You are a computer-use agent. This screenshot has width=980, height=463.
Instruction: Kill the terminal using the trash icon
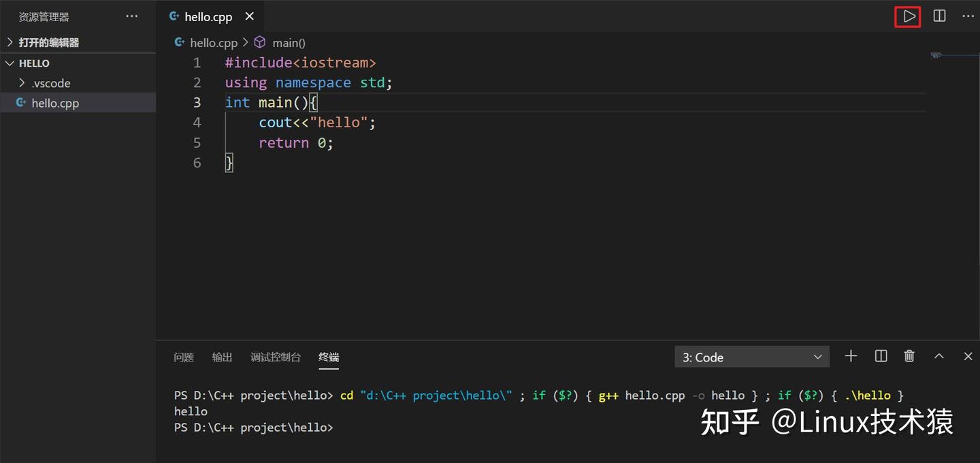909,356
